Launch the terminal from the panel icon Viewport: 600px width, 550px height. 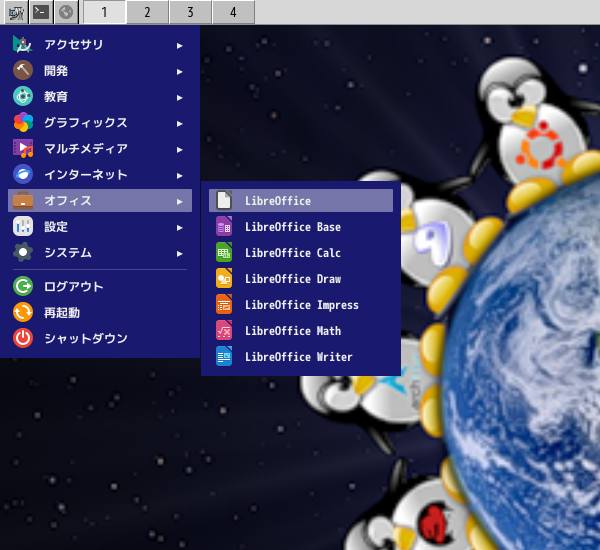[x=41, y=13]
